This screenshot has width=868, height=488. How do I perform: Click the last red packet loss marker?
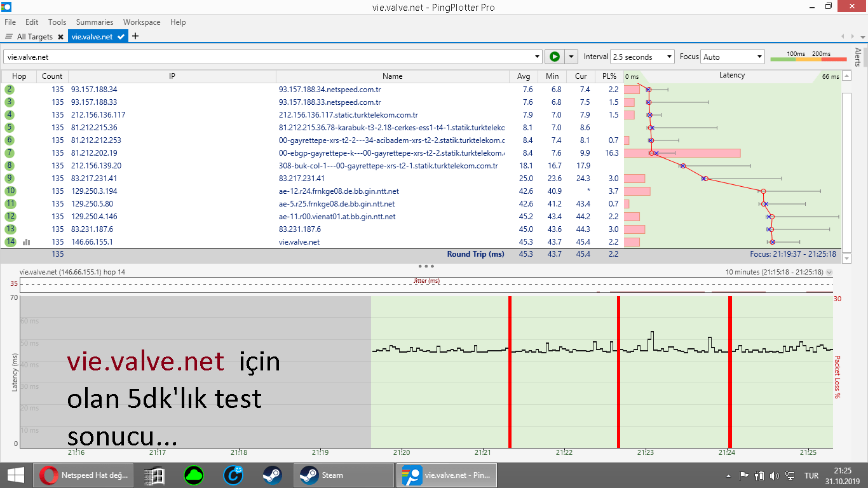point(730,372)
